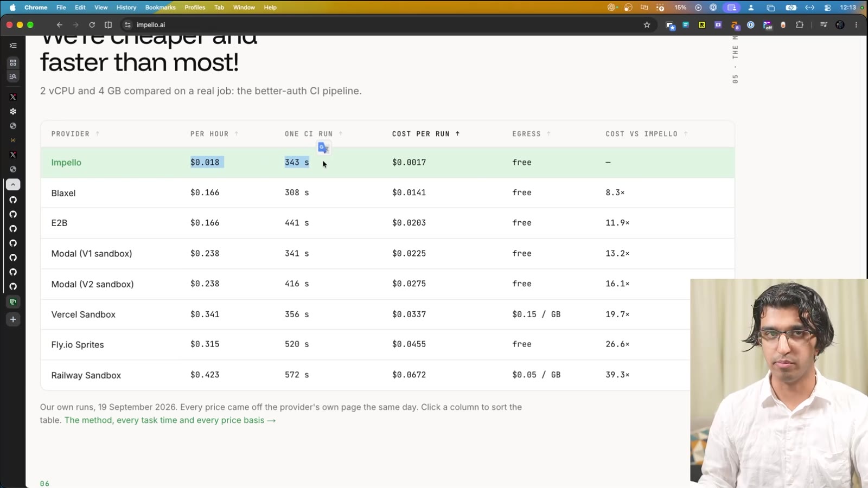Click the Vercel Sandbox provider name
Viewport: 868px width, 488px height.
[84, 314]
